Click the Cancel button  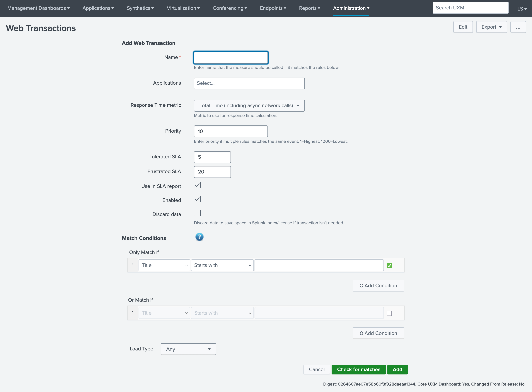point(317,369)
